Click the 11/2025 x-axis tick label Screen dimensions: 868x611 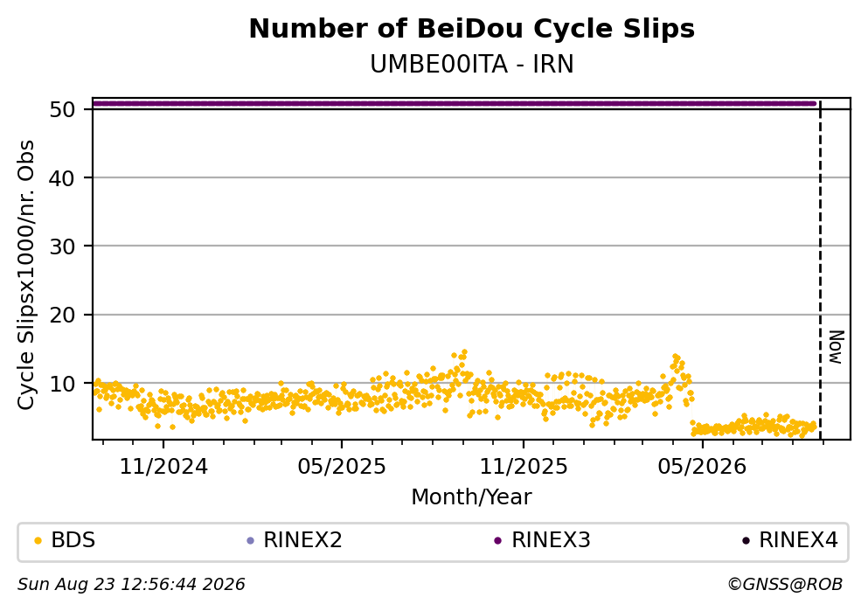[x=523, y=467]
